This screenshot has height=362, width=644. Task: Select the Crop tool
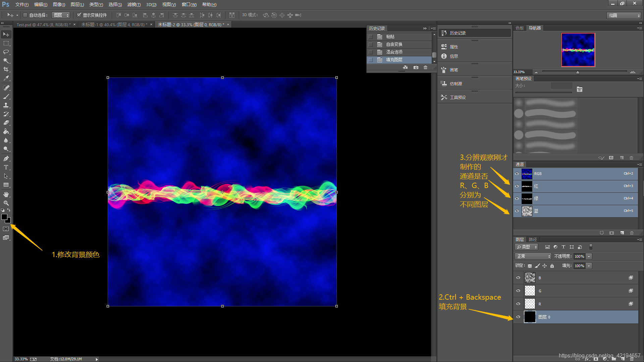(6, 69)
